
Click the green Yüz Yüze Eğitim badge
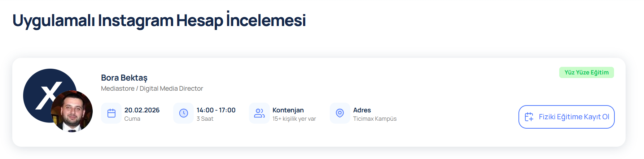click(x=586, y=72)
